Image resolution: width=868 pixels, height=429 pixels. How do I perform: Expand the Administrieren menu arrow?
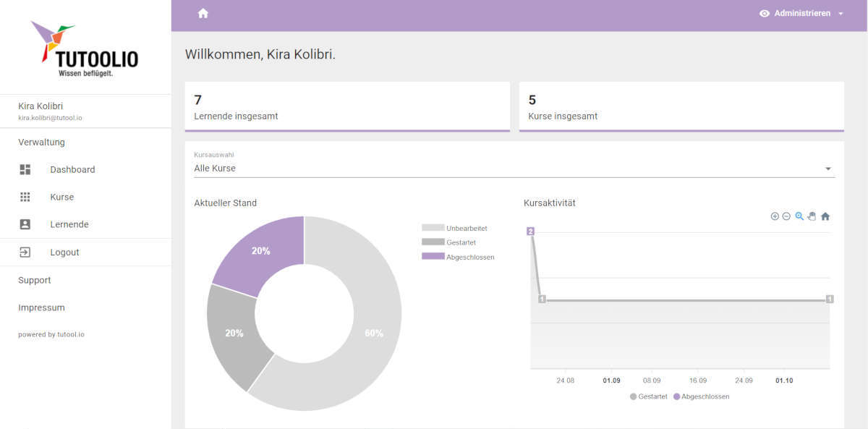(841, 14)
